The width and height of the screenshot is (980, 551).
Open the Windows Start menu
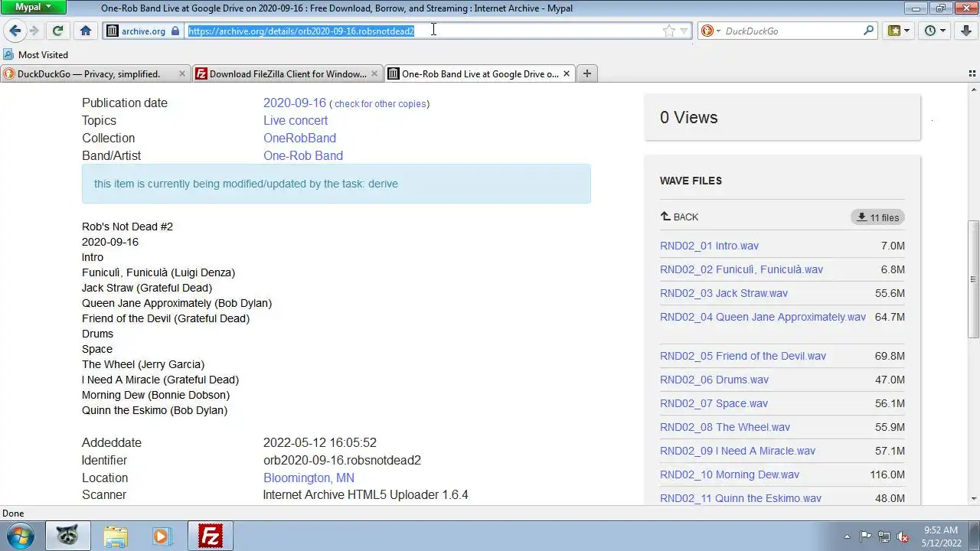coord(20,536)
